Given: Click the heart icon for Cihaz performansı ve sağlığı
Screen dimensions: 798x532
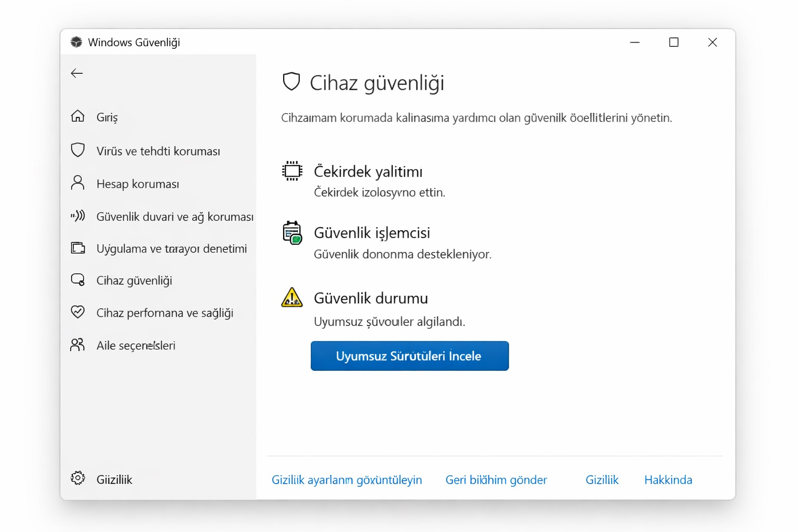Looking at the screenshot, I should point(78,312).
